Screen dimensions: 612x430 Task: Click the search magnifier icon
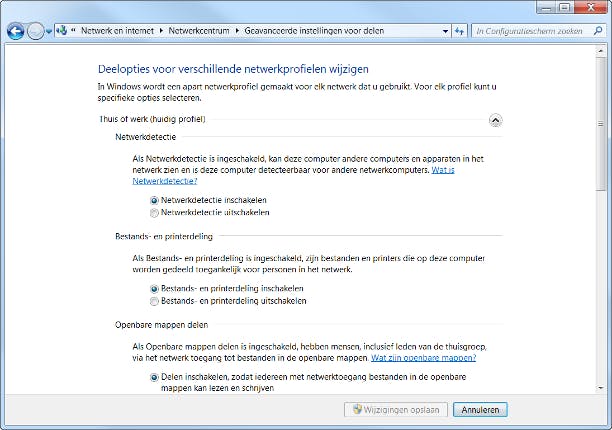click(598, 30)
